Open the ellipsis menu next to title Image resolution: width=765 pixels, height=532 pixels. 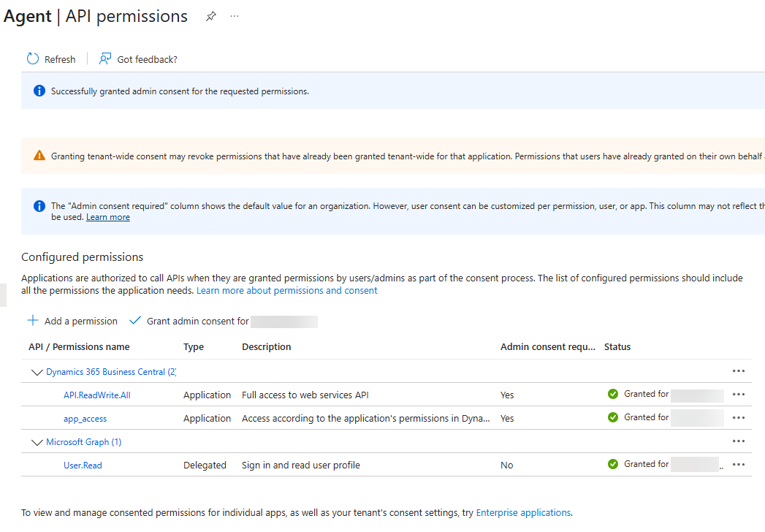tap(235, 16)
